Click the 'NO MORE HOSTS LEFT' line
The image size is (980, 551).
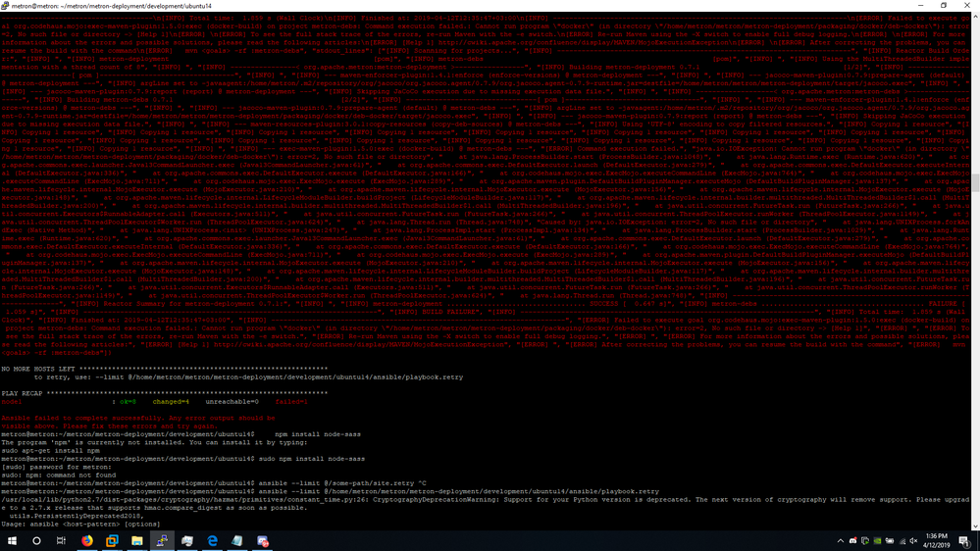pos(165,370)
